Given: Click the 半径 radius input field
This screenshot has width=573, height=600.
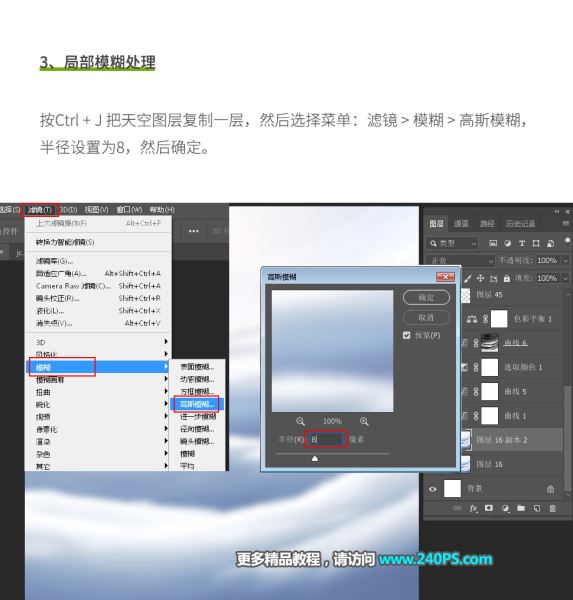Looking at the screenshot, I should pyautogui.click(x=326, y=439).
